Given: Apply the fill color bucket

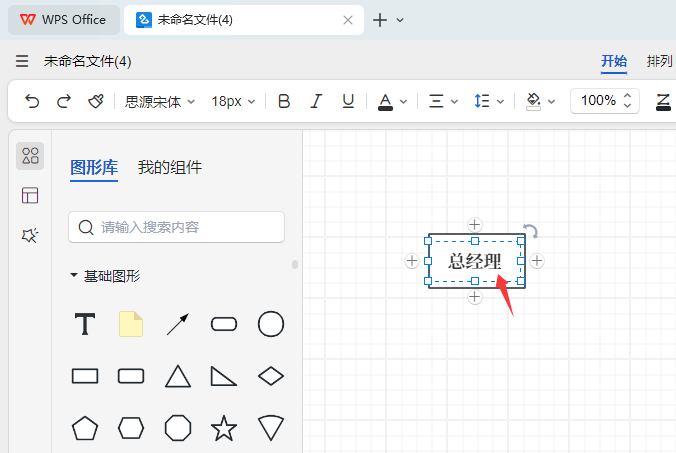Looking at the screenshot, I should (533, 102).
